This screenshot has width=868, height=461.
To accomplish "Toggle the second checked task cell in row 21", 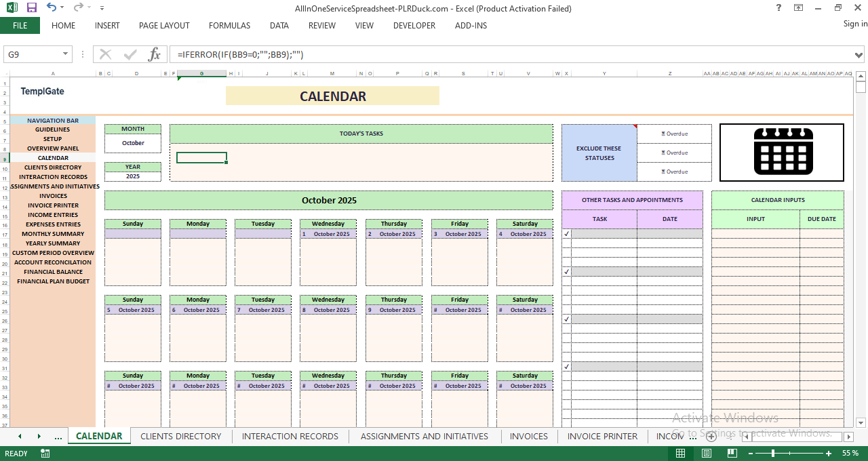I will (566, 272).
